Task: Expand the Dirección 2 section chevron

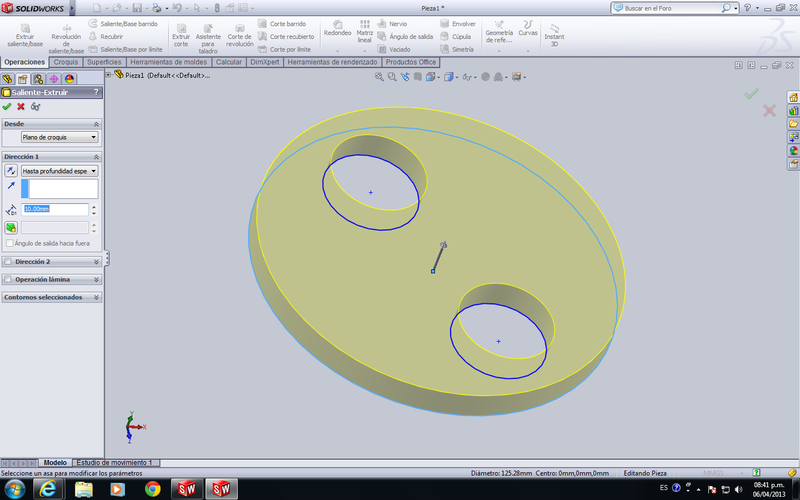Action: [96, 261]
